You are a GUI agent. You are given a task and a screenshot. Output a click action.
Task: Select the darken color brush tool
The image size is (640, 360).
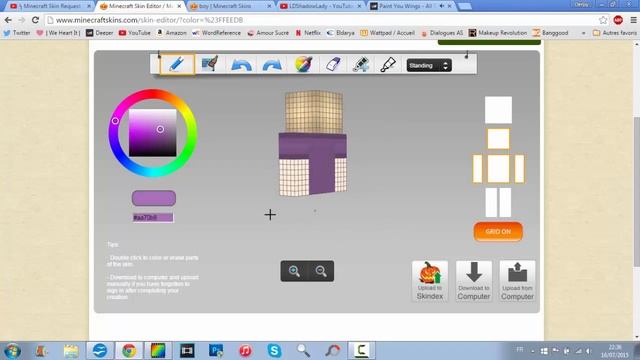point(388,64)
